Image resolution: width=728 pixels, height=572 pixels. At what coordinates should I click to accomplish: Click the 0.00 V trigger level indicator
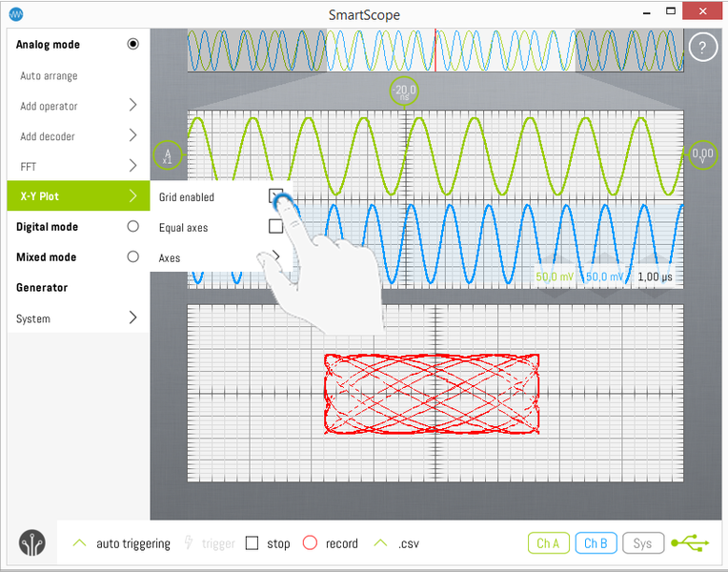click(702, 153)
